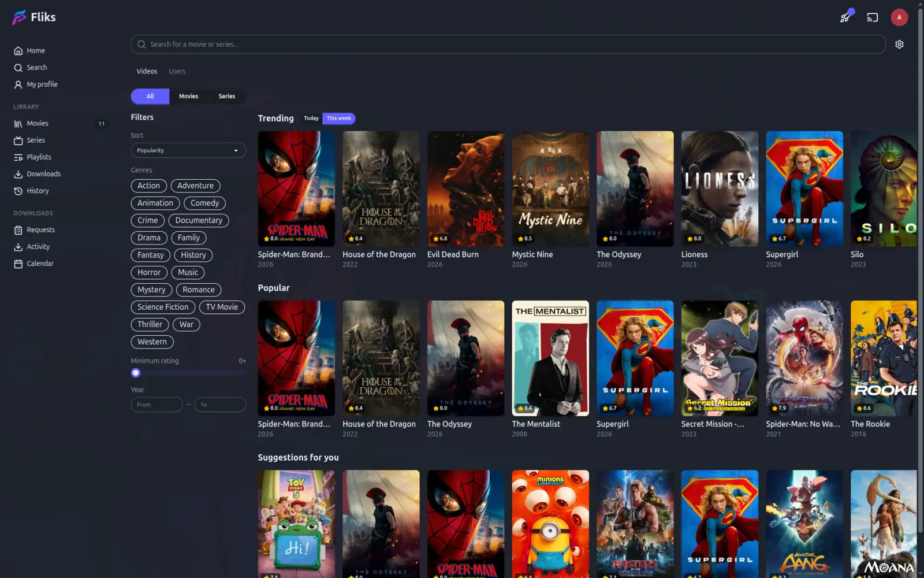
Task: Click the search for movie or series field
Action: point(508,45)
